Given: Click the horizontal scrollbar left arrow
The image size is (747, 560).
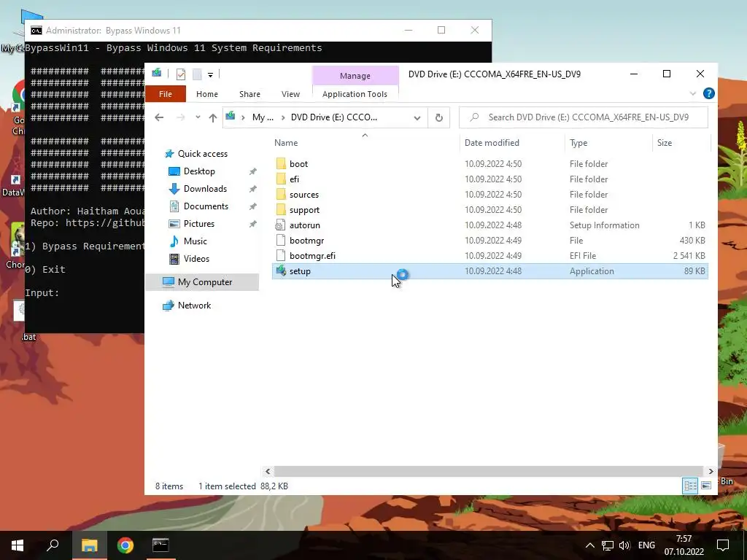Looking at the screenshot, I should pyautogui.click(x=268, y=472).
